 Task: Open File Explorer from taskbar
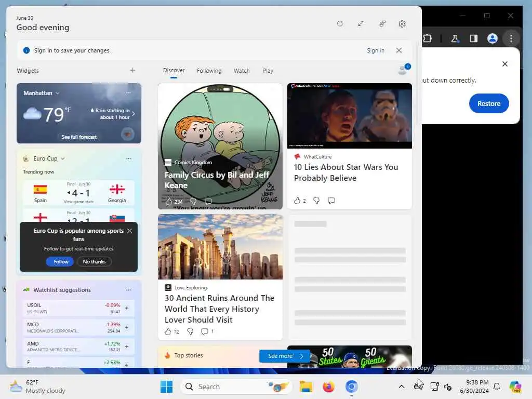click(305, 387)
